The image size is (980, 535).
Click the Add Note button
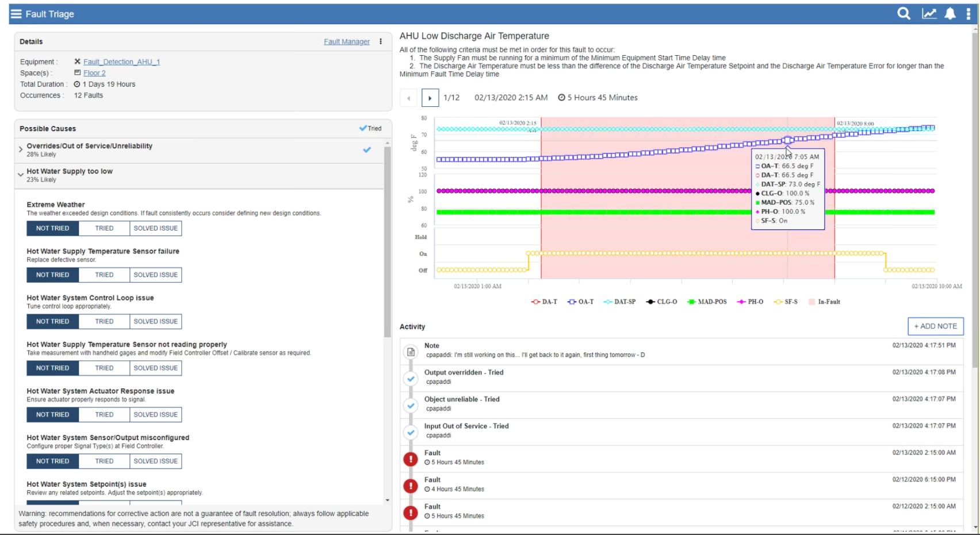tap(935, 326)
